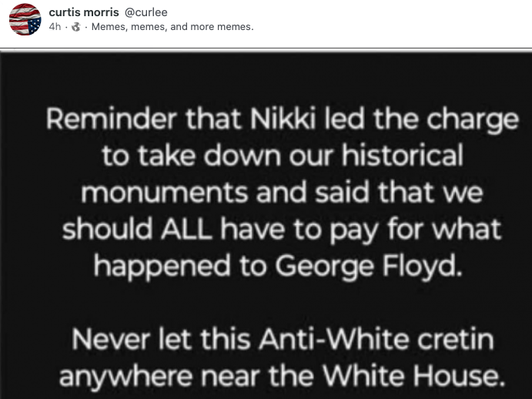Viewport: 532px width, 399px height.
Task: Open the 4h post timestamp
Action: 55,27
